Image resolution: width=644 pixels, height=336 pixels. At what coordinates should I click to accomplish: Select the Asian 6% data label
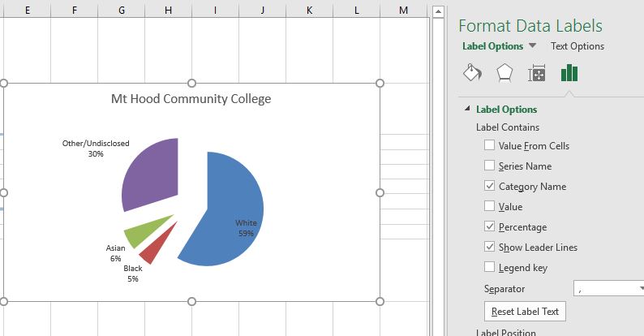coord(115,253)
